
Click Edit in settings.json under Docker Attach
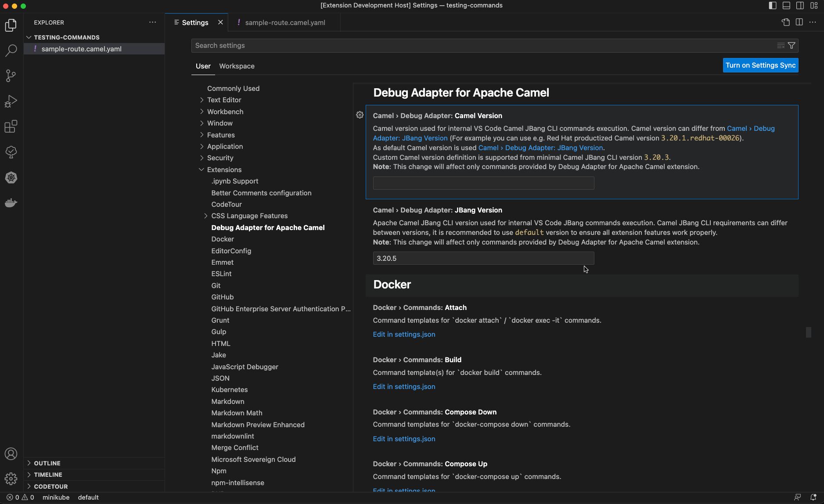pos(404,335)
